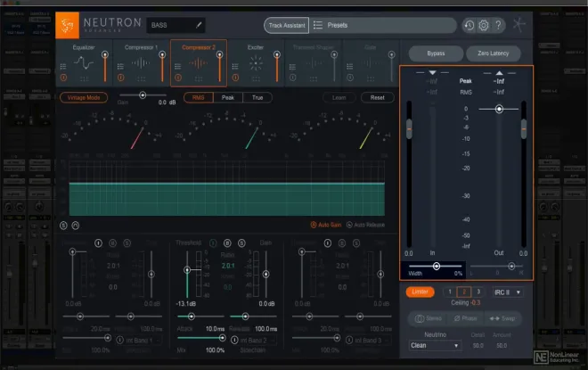
Task: Enable Transient Shaper module power button
Action: pos(293,78)
